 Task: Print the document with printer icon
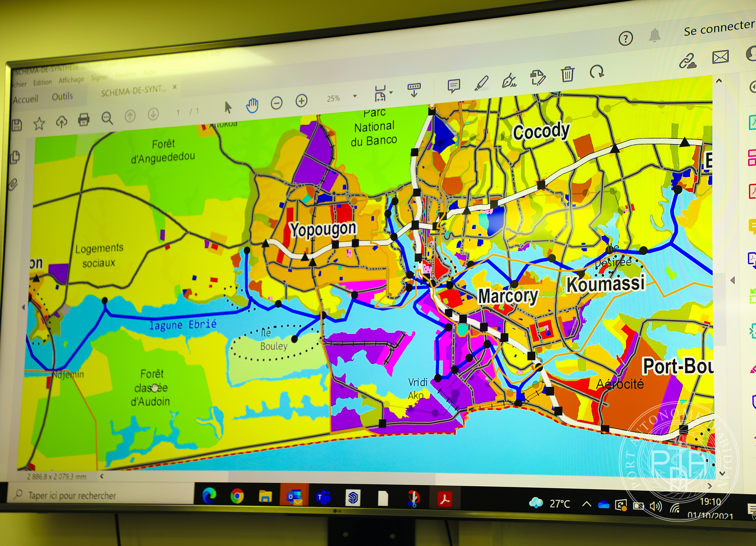click(83, 119)
